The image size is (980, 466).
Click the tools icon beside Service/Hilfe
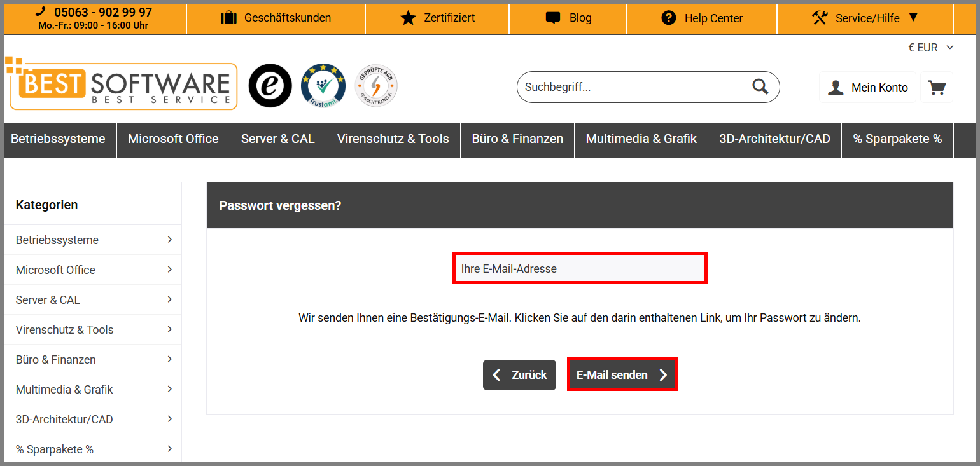tap(820, 18)
